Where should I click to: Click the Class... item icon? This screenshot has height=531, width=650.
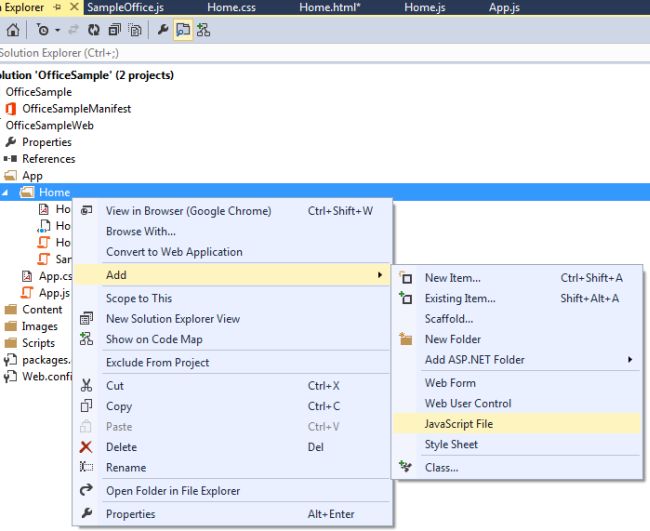[x=405, y=467]
